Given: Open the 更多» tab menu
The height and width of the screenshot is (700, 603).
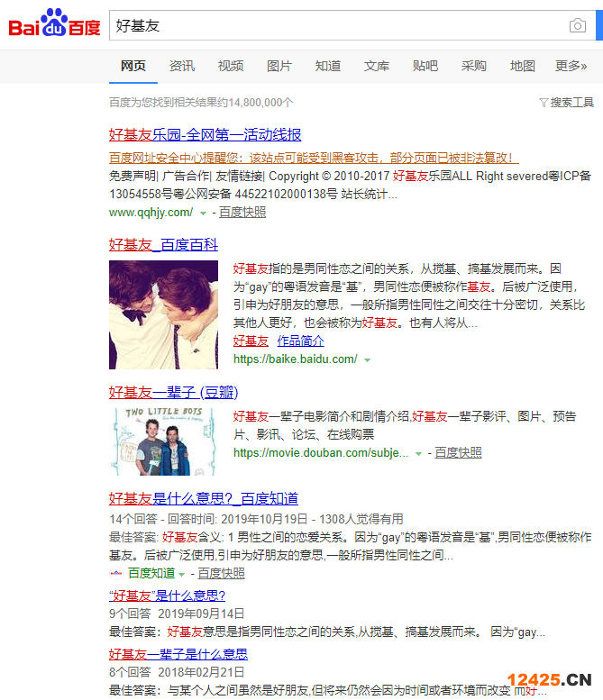Looking at the screenshot, I should (571, 66).
